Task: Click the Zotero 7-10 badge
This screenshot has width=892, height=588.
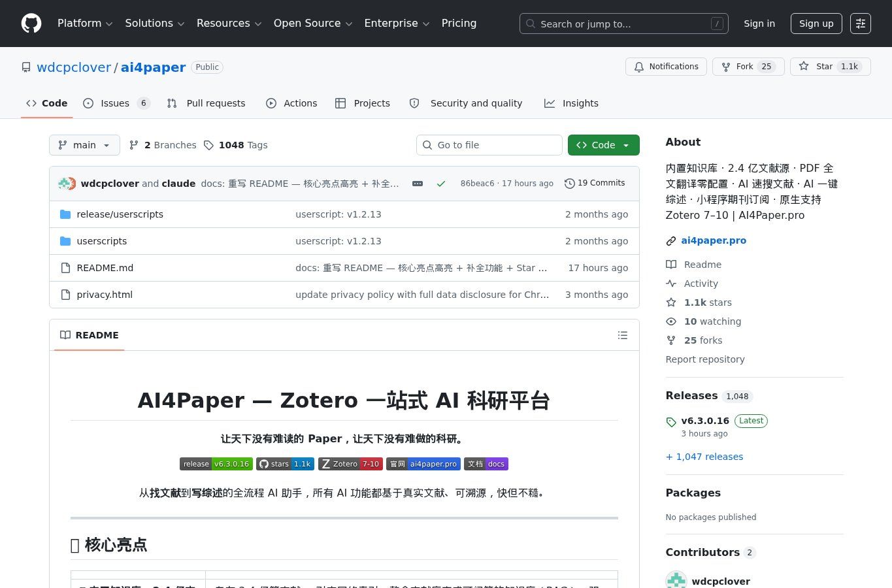Action: point(350,464)
